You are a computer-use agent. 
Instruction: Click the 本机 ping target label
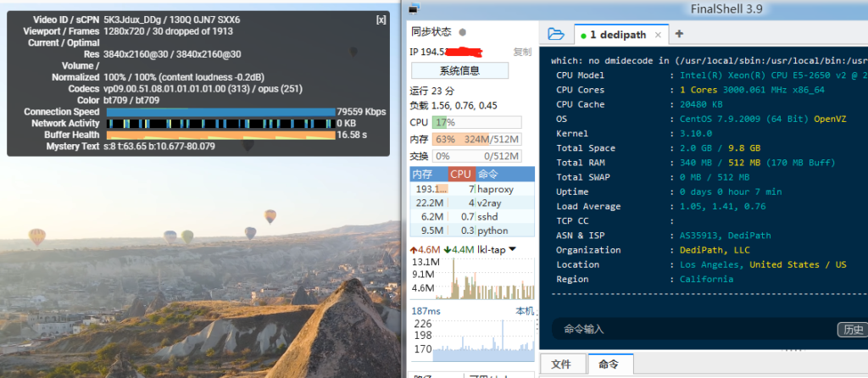[x=525, y=311]
